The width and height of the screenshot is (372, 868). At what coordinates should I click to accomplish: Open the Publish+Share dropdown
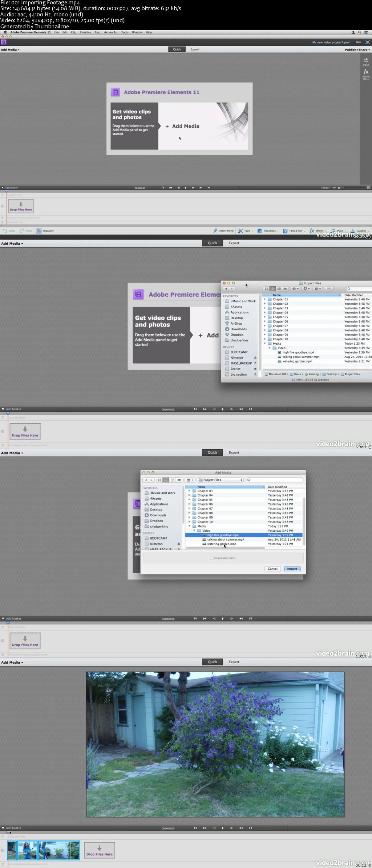point(357,50)
